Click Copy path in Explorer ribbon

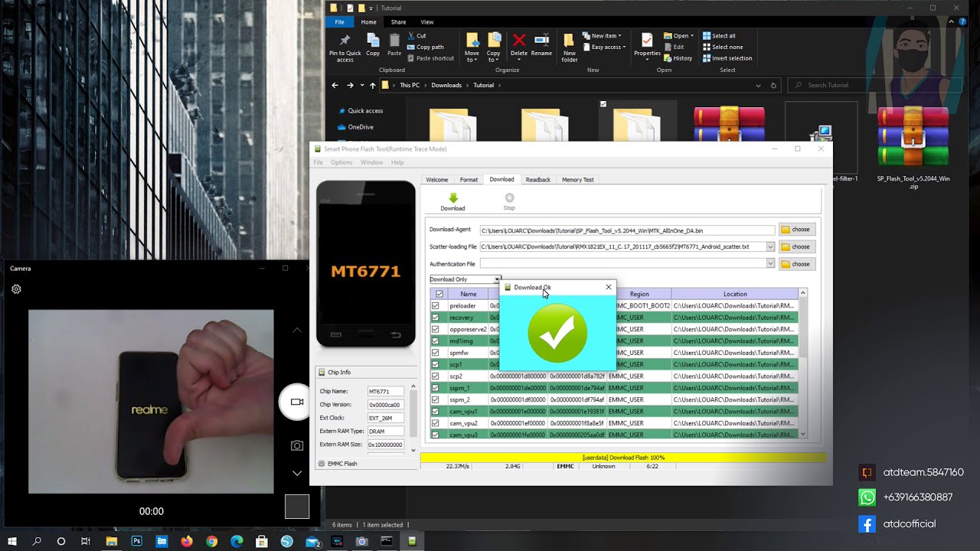pos(426,47)
